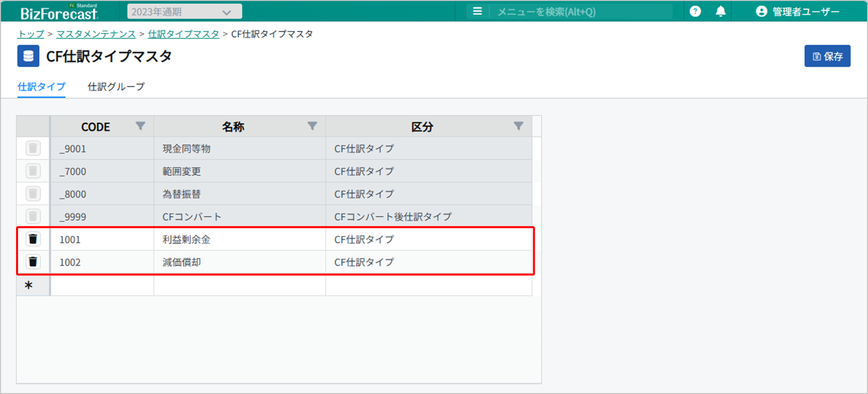The width and height of the screenshot is (868, 394).
Task: Click trash icon for row 1002
Action: tap(33, 262)
